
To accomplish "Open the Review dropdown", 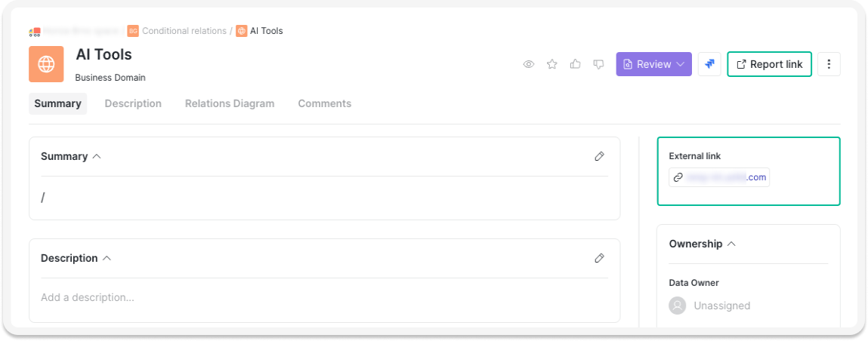I will (653, 65).
